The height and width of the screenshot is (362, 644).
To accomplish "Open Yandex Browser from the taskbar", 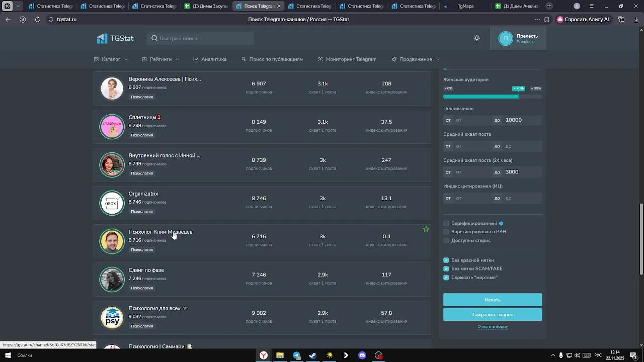I will coord(263,355).
